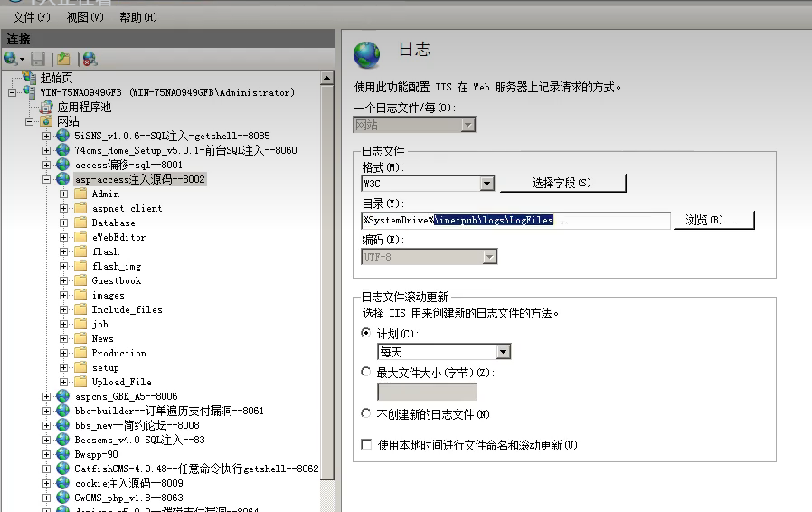
Task: Select the job folder row
Action: 100,324
